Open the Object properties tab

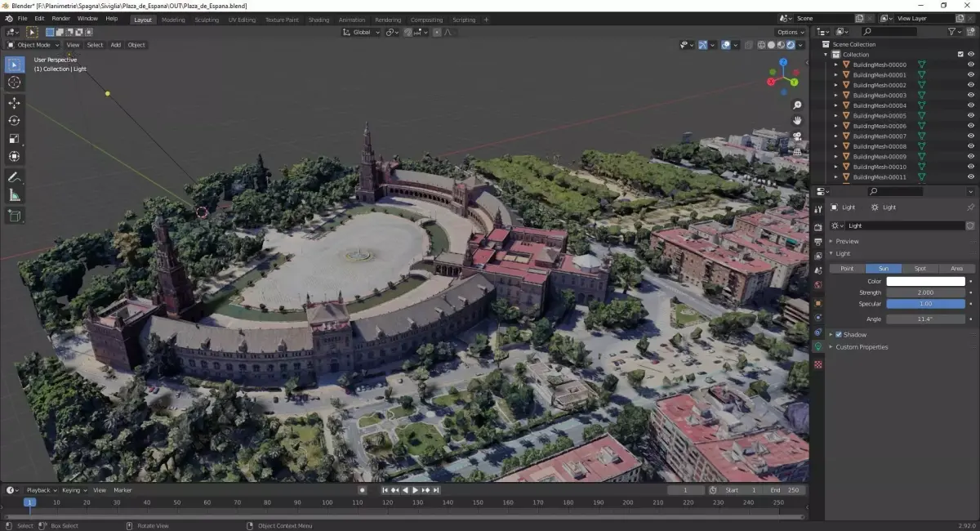(818, 303)
